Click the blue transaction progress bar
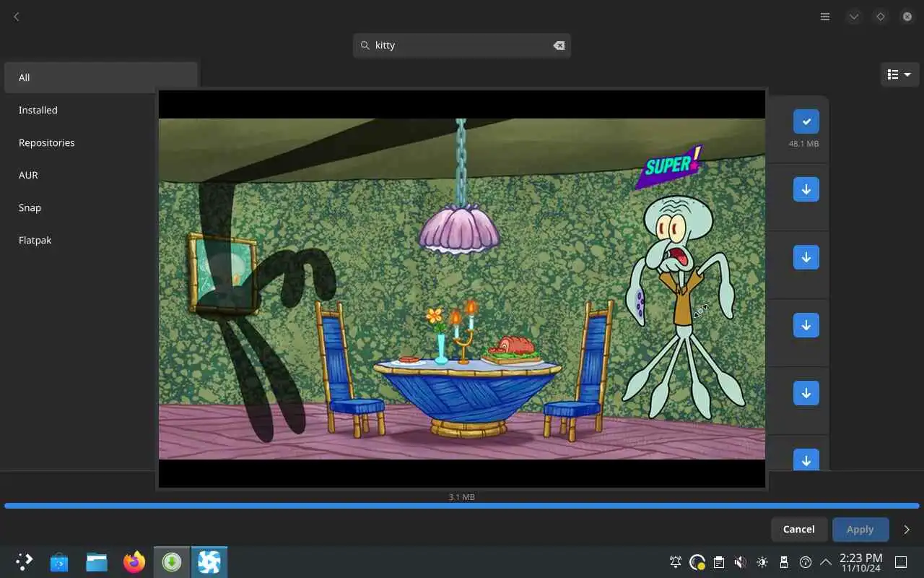 462,506
